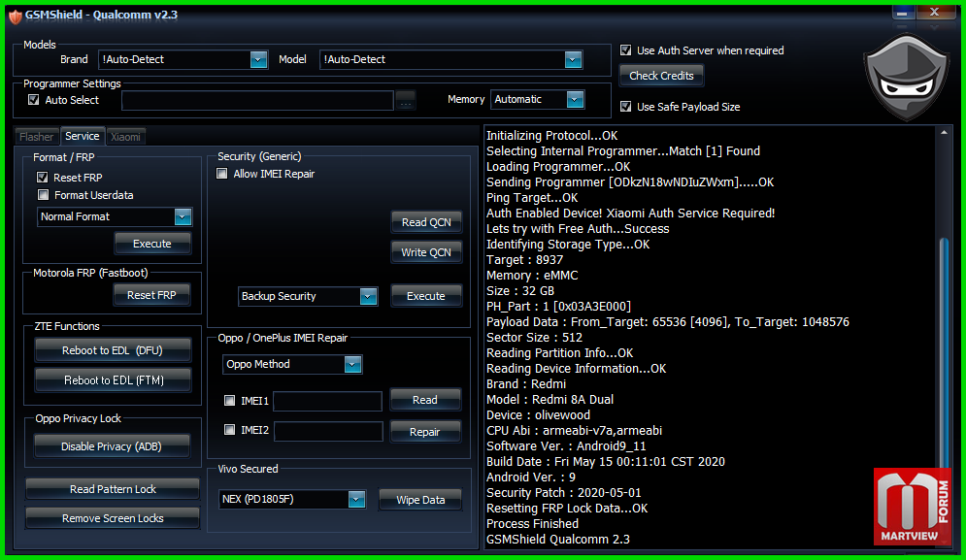Click the IMEI Read button
Image resolution: width=966 pixels, height=560 pixels.
[x=425, y=400]
